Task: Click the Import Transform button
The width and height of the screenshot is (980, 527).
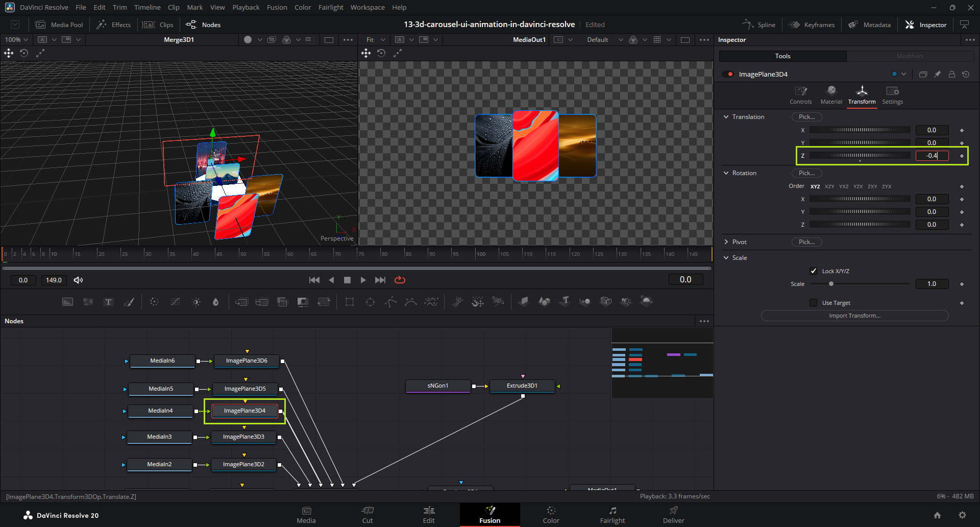Action: click(x=854, y=316)
